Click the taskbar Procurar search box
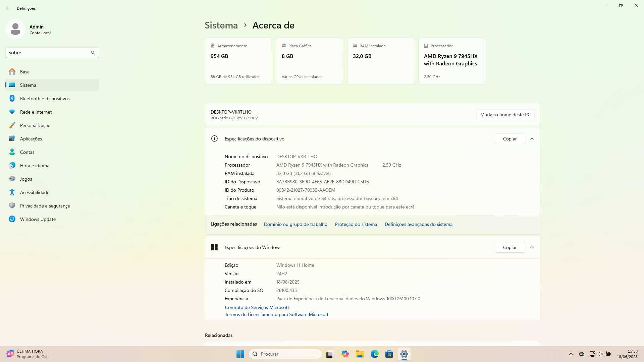644x362 pixels. 285,354
